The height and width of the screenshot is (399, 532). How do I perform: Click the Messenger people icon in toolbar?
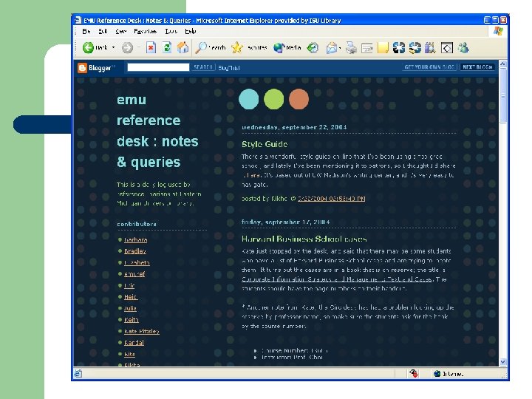pyautogui.click(x=463, y=48)
